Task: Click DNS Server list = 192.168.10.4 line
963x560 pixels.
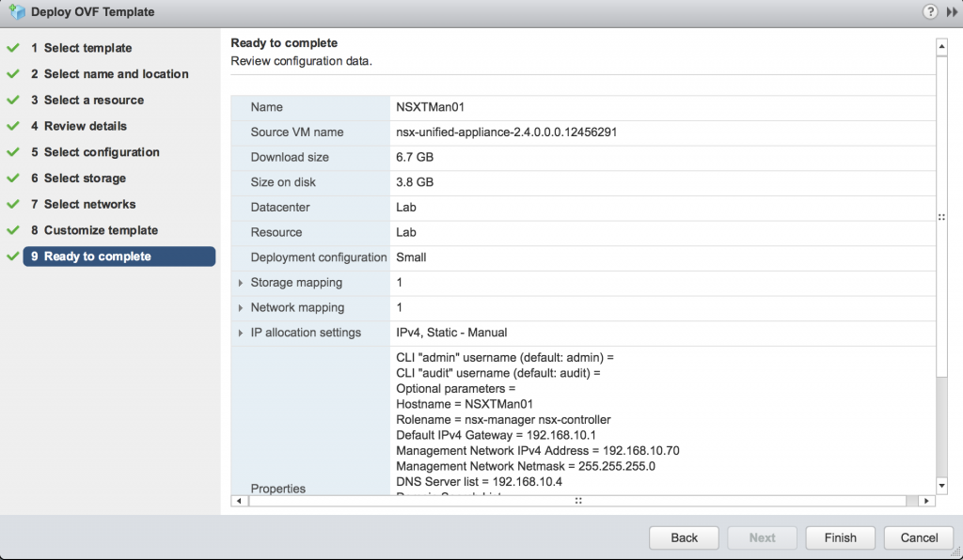Action: (x=479, y=482)
